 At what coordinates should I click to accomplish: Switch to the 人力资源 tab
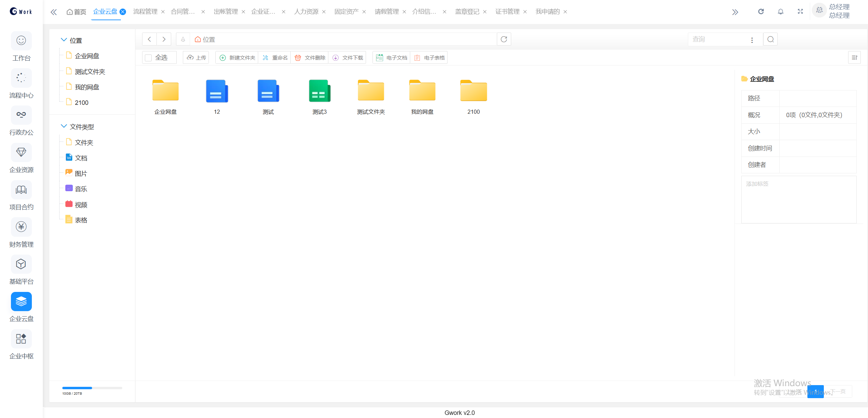[306, 12]
